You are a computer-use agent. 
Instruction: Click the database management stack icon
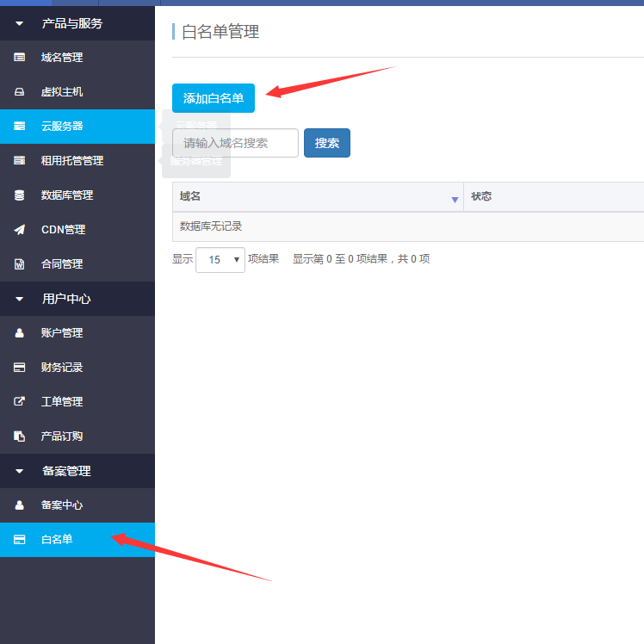[x=20, y=195]
